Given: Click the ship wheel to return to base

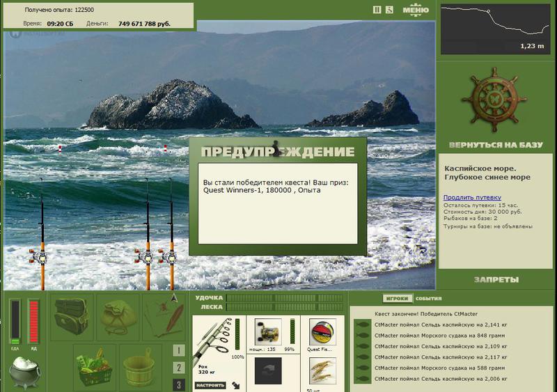Looking at the screenshot, I should click(494, 100).
